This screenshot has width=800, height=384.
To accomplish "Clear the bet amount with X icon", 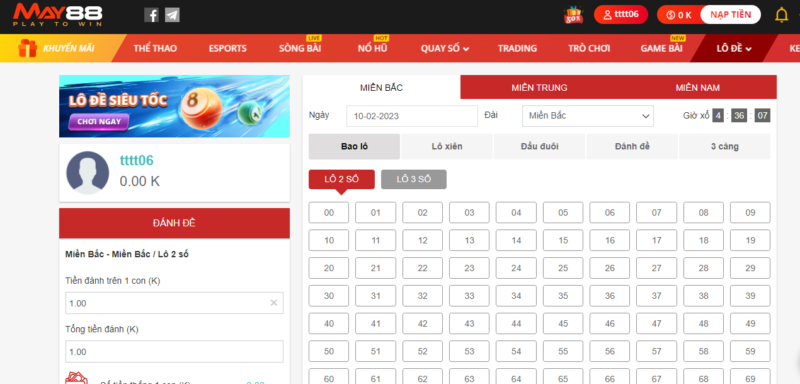I will click(x=273, y=303).
